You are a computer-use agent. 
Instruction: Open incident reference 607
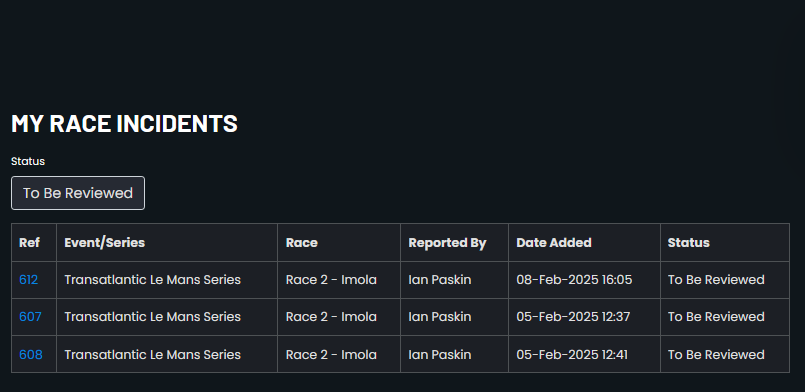coord(30,317)
